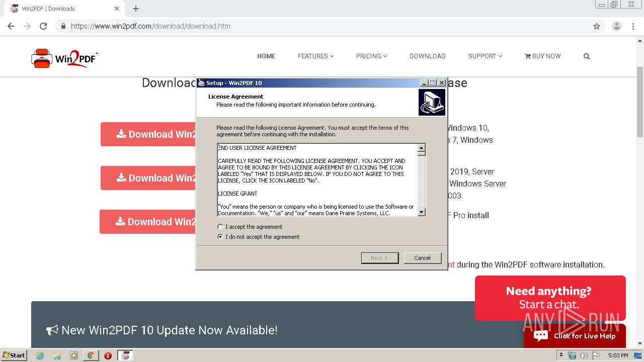Screen dimensions: 644x362
Task: Open the volume speaker tray icon
Action: (x=584, y=355)
